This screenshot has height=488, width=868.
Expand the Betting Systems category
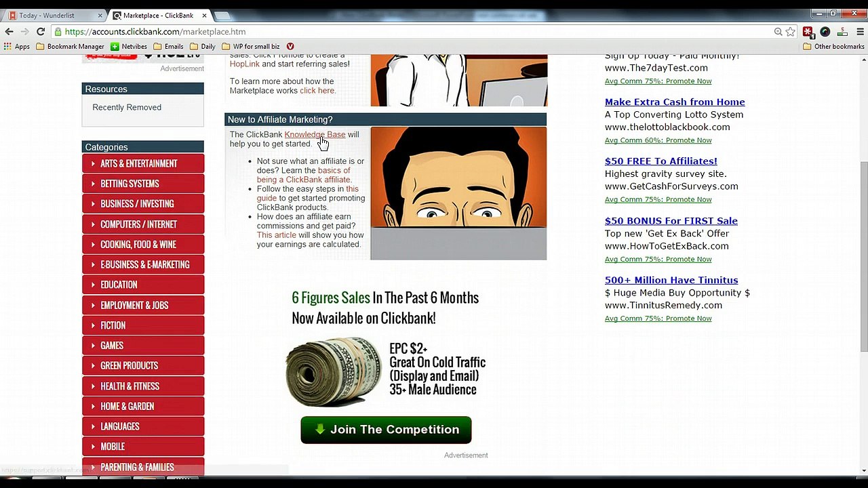click(143, 184)
